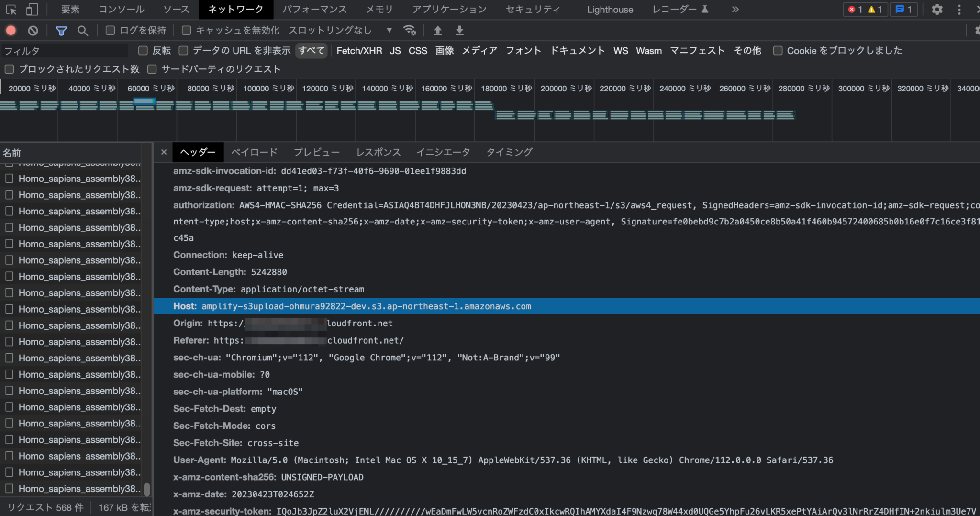Screen dimensions: 980x516
Task: Export network log as HAR
Action: tap(459, 30)
